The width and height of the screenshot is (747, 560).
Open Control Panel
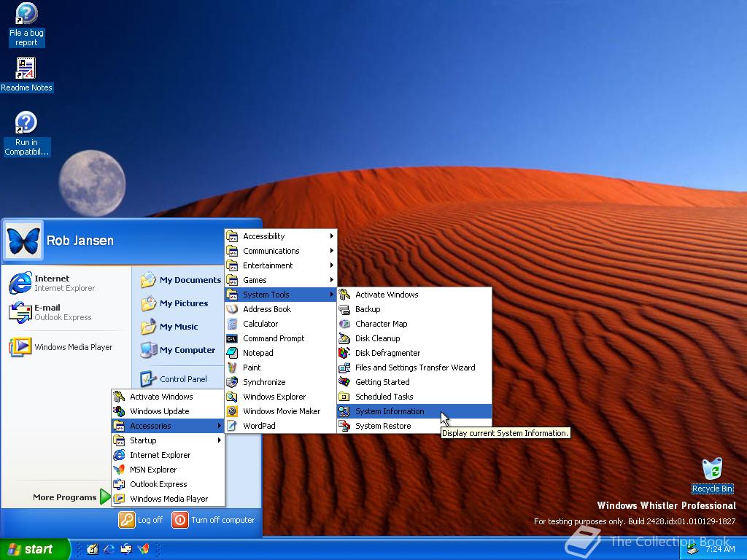point(174,379)
